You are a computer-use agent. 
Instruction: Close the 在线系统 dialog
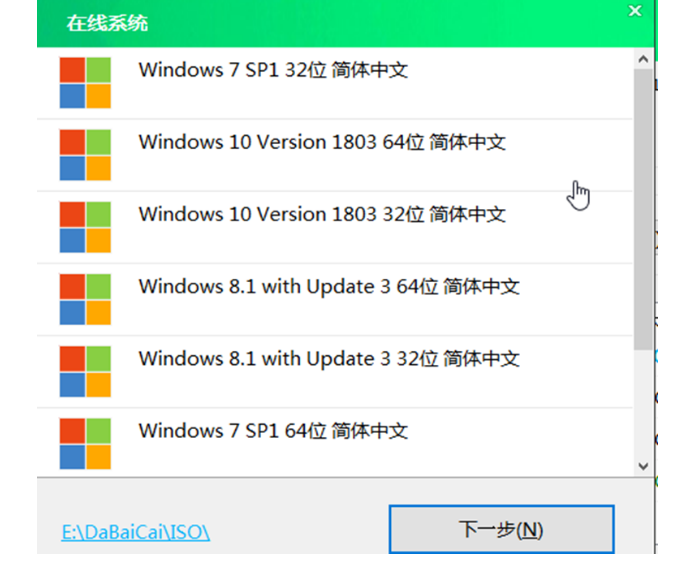pyautogui.click(x=635, y=11)
